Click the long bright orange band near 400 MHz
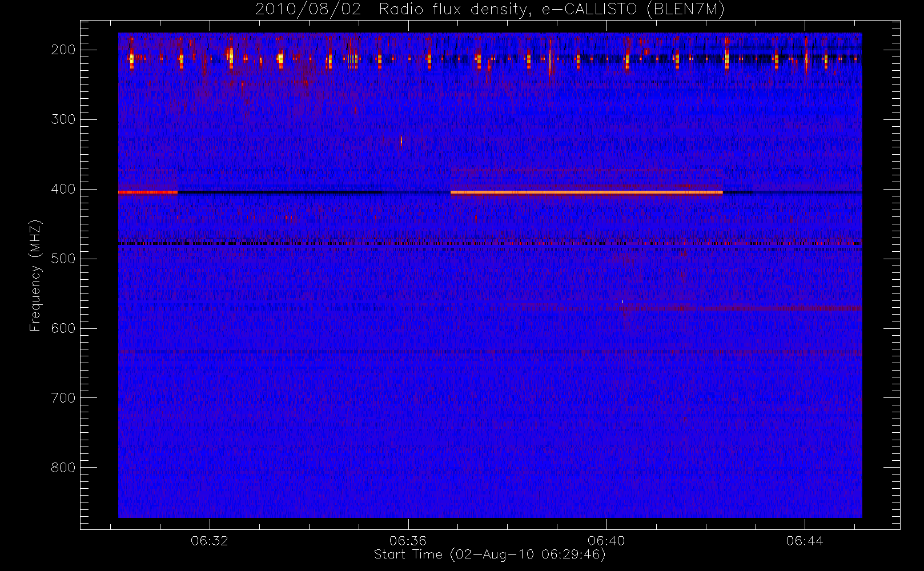 pos(586,192)
